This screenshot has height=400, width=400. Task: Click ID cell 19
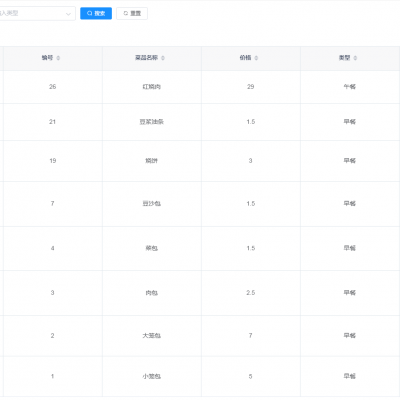52,161
